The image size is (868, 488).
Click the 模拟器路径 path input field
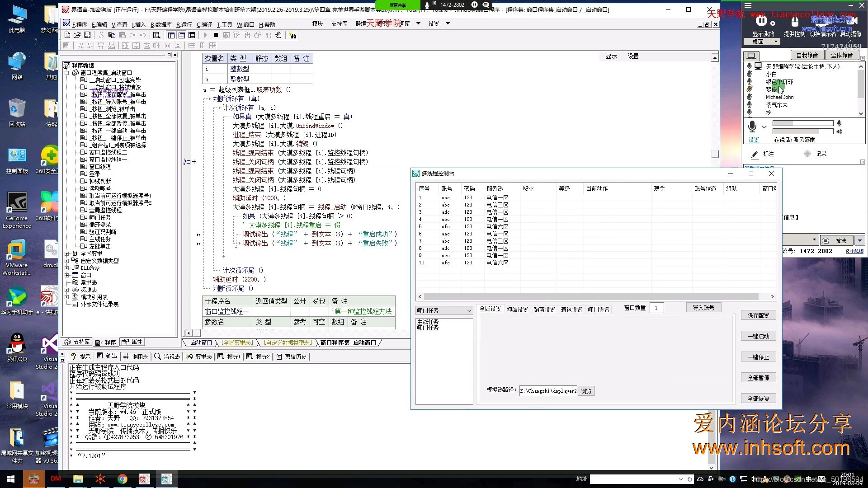pyautogui.click(x=547, y=391)
